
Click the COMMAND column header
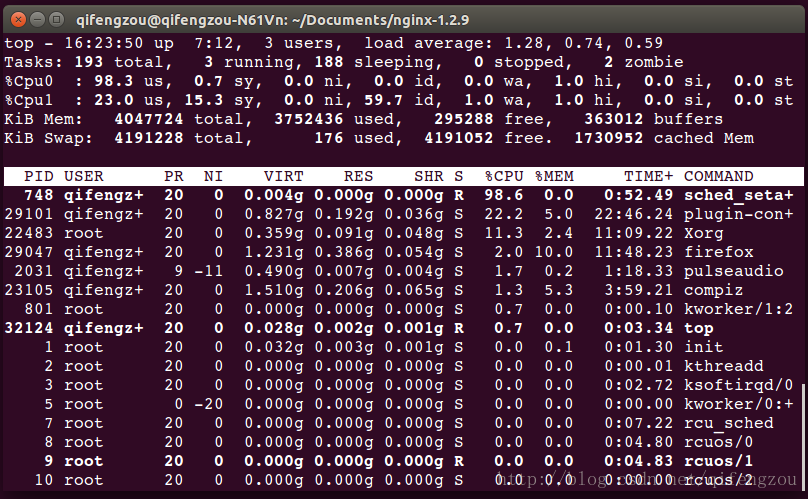pos(718,176)
